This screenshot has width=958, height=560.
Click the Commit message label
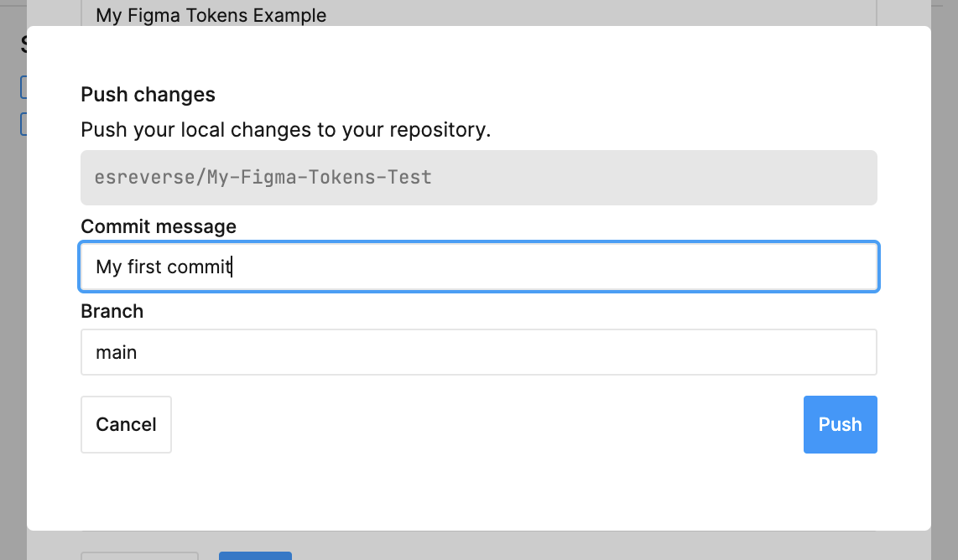(x=159, y=226)
